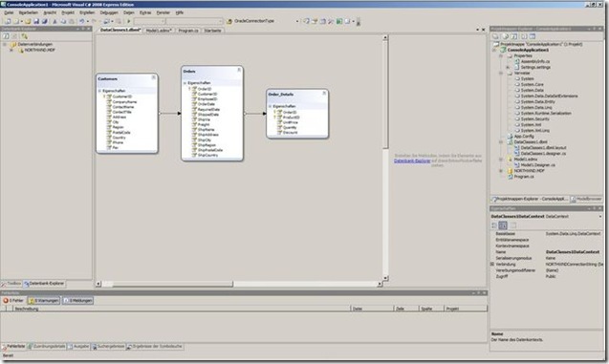Click the Undo toolbar icon
609x364 pixels.
click(x=82, y=21)
